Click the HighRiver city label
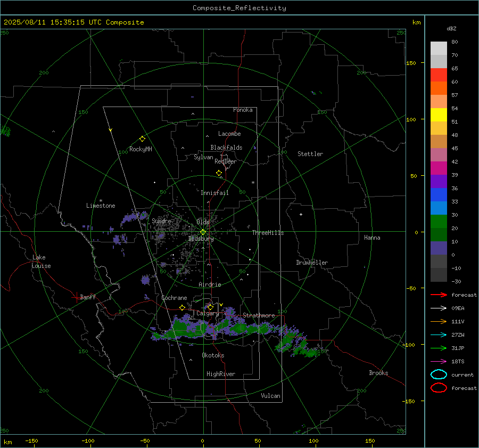479x448 pixels. pyautogui.click(x=221, y=374)
